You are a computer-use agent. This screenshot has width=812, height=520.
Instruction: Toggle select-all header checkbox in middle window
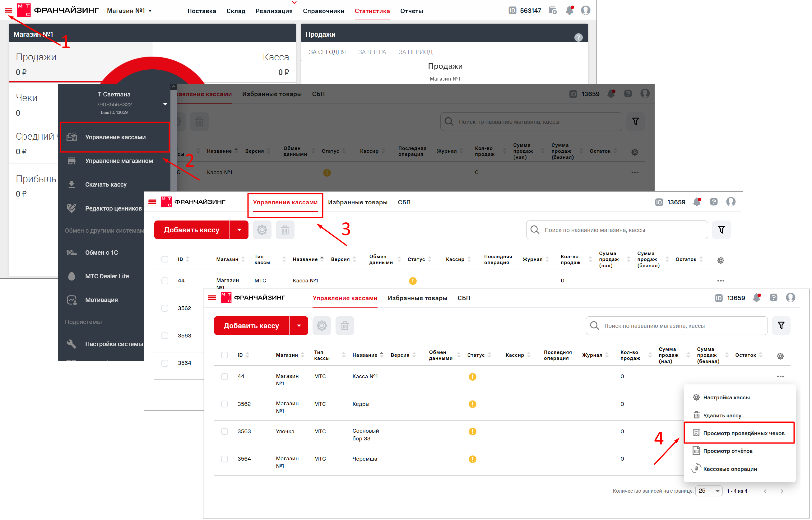coord(165,259)
